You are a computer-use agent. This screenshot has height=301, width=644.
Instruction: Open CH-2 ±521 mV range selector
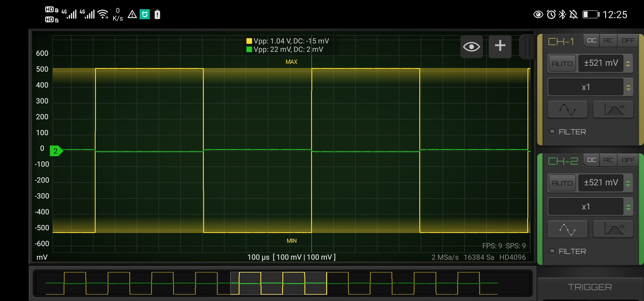601,183
